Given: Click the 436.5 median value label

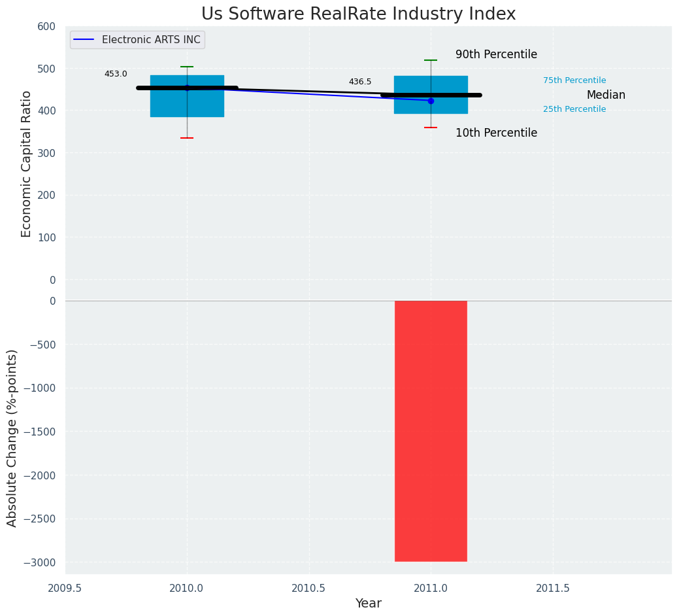Looking at the screenshot, I should [x=360, y=82].
